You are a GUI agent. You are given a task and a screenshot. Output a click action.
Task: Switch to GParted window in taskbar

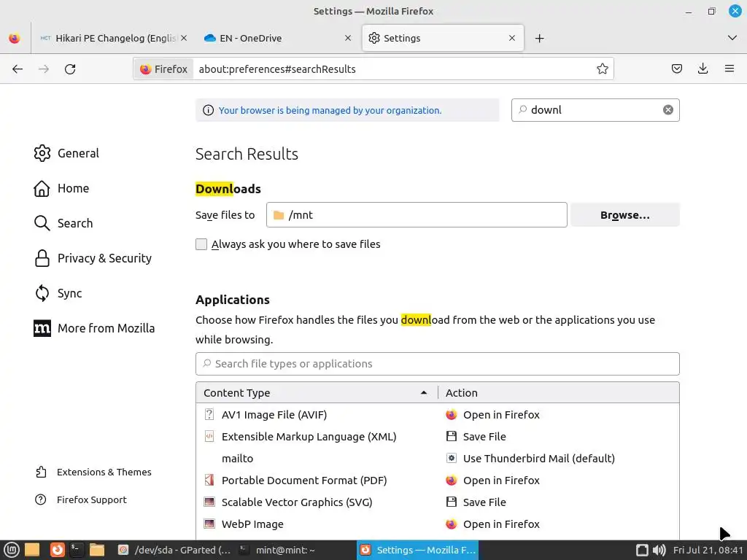tap(175, 550)
